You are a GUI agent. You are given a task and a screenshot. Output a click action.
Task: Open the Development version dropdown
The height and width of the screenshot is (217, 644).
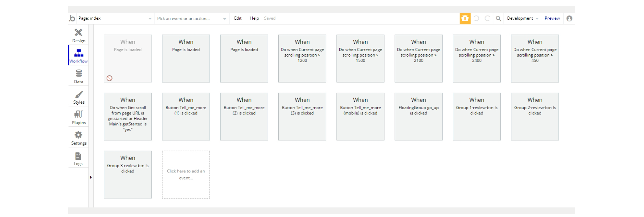point(523,18)
